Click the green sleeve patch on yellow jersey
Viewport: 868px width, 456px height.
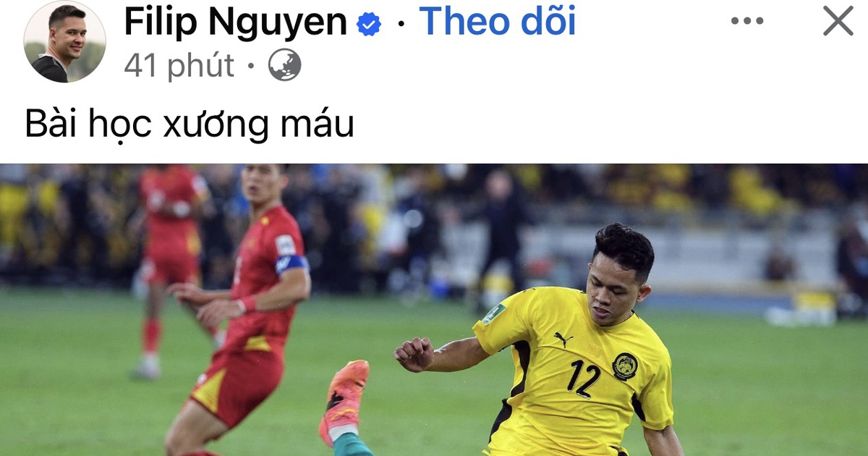(494, 313)
